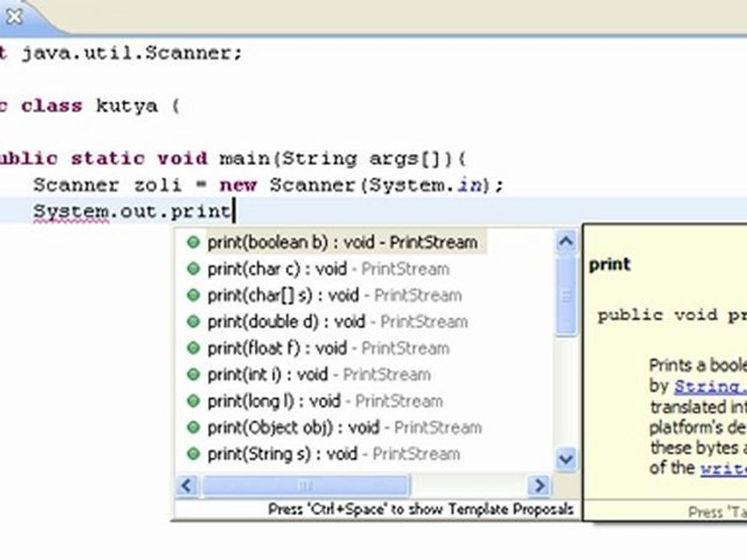
Task: Click the horizontal scroll left arrow
Action: point(186,485)
